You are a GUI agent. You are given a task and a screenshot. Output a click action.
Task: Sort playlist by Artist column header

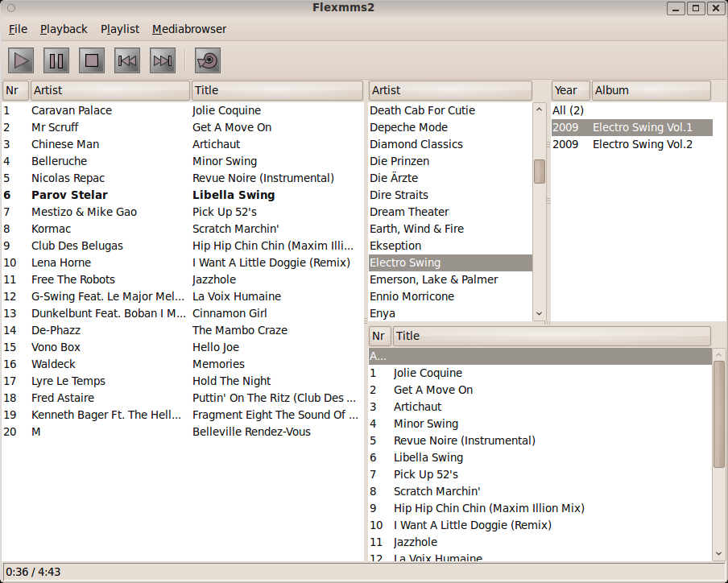pos(110,90)
